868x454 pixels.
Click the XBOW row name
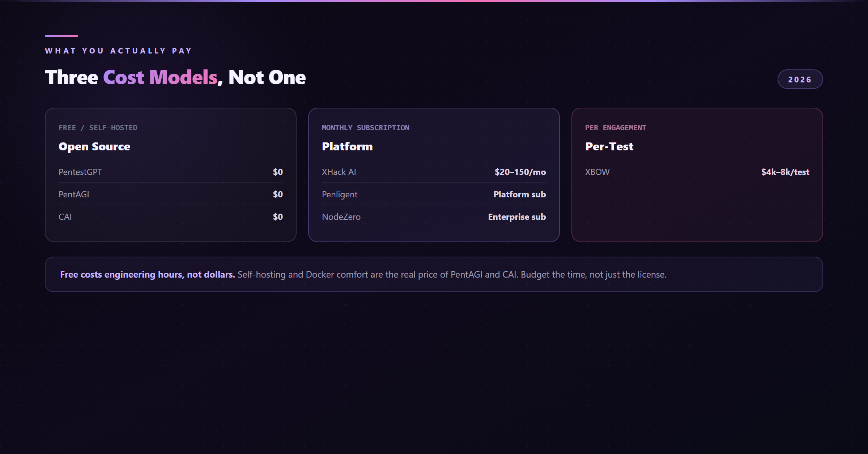[597, 172]
